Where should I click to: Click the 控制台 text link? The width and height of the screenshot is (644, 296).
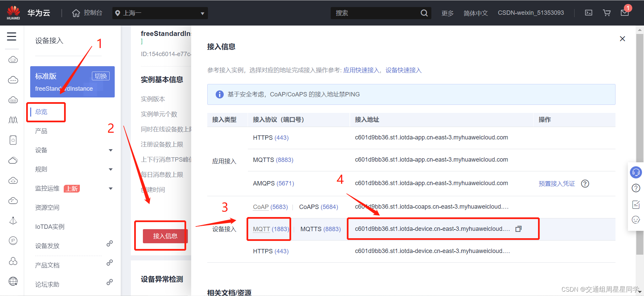point(93,13)
